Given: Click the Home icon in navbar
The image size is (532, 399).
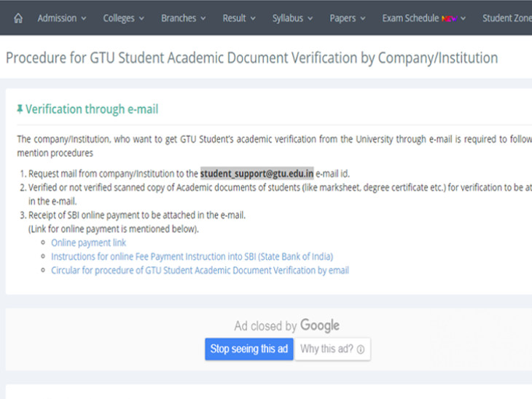Looking at the screenshot, I should 18,18.
